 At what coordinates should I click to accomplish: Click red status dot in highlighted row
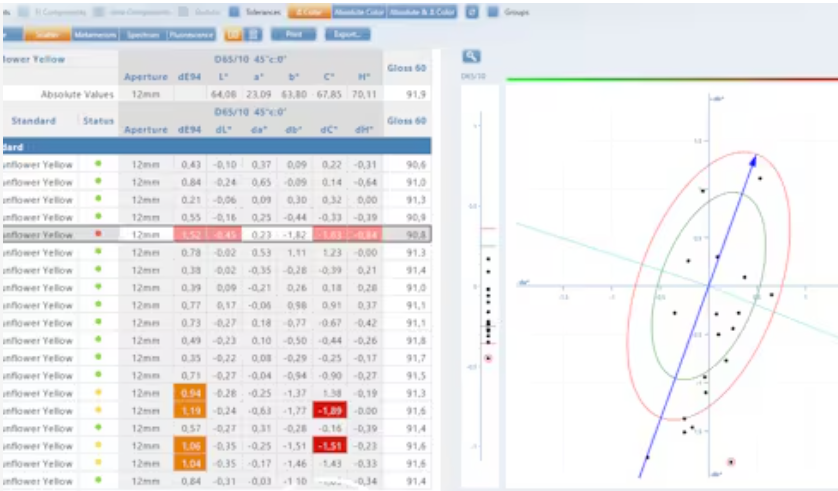point(98,234)
